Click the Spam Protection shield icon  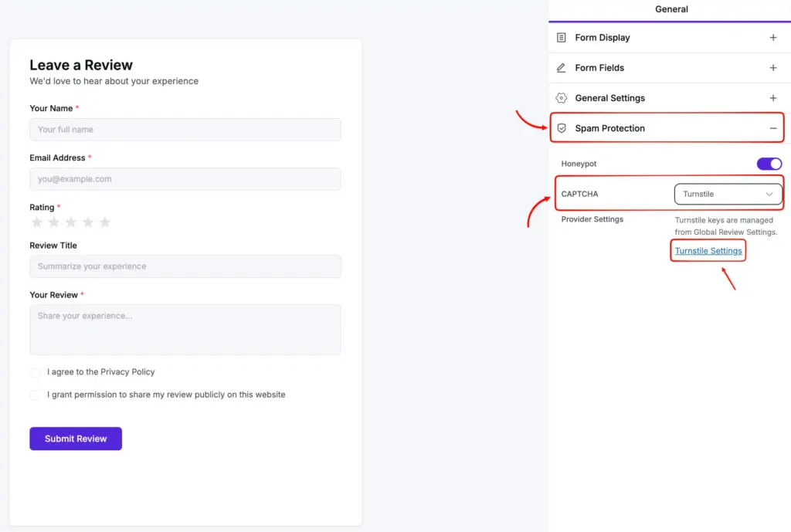pos(562,128)
